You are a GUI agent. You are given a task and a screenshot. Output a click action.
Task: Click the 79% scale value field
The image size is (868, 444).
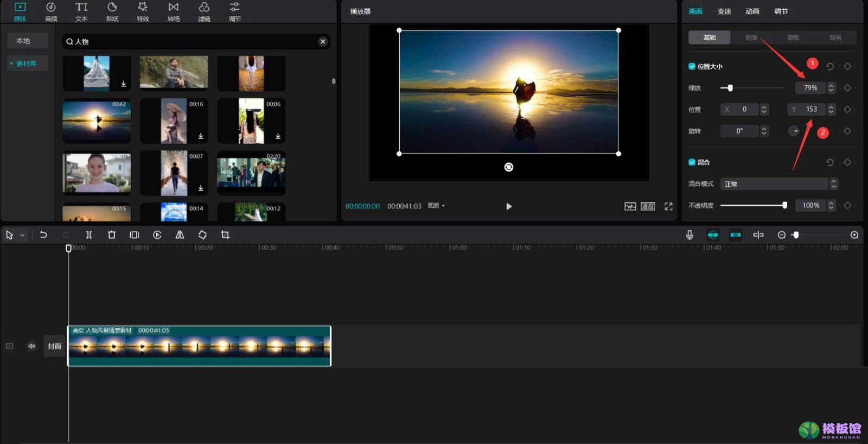point(810,88)
